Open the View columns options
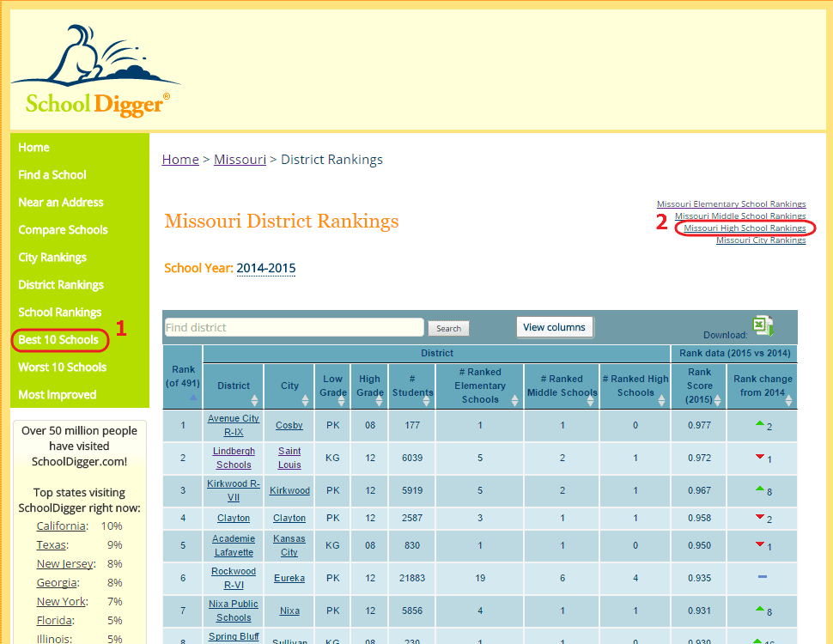833x644 pixels. pos(554,327)
